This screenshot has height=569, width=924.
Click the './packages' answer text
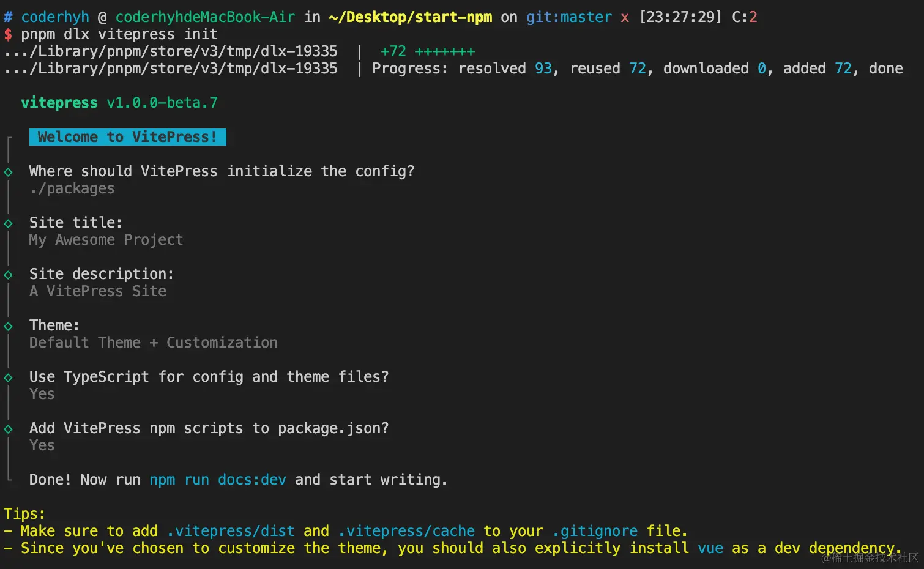[72, 188]
